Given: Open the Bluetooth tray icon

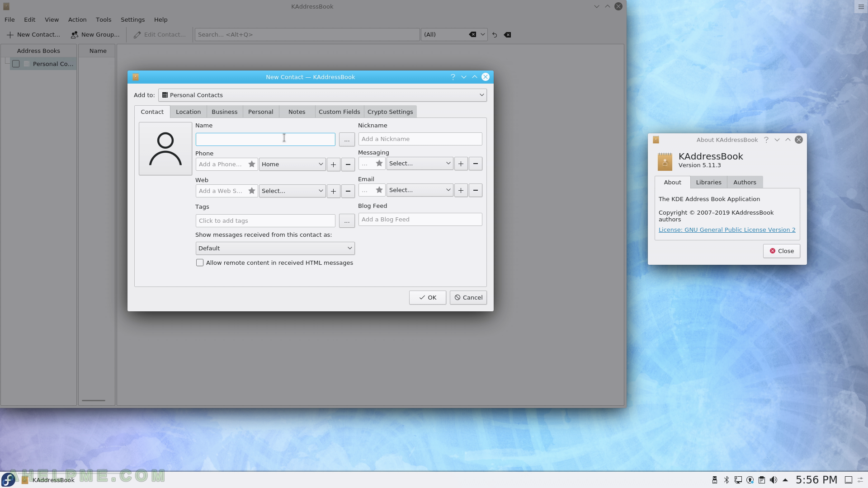Looking at the screenshot, I should pyautogui.click(x=726, y=480).
